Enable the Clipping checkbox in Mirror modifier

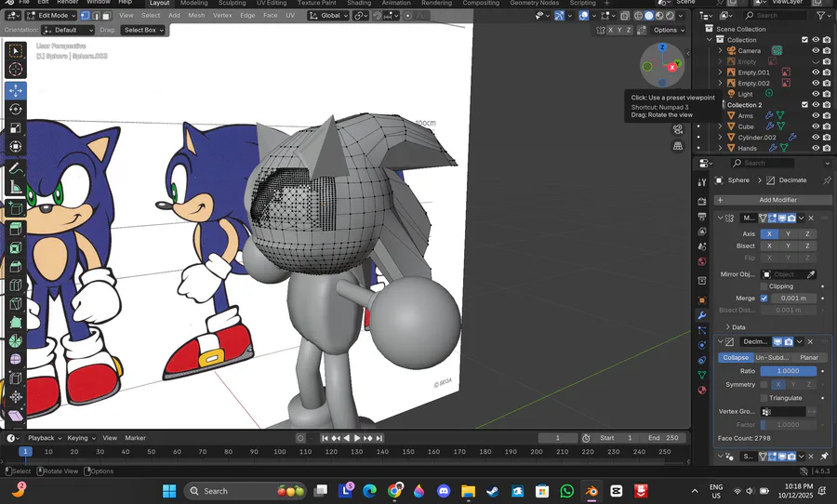pyautogui.click(x=764, y=286)
